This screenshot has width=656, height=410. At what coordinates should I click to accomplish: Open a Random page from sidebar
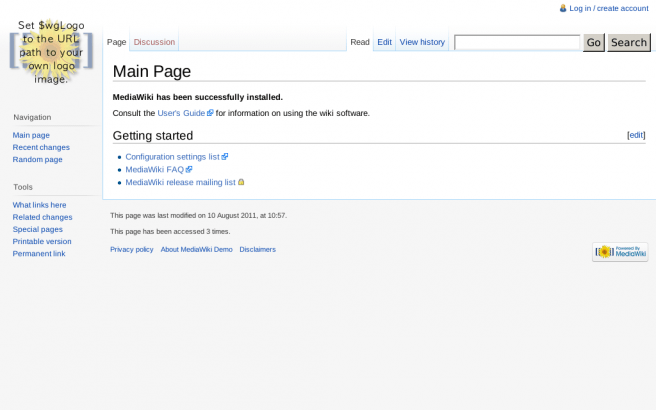[x=37, y=159]
